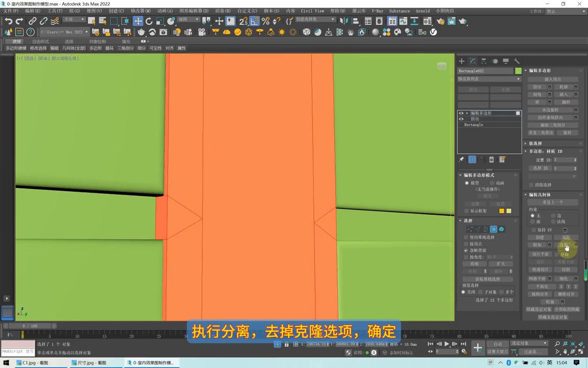Open the 渲染 menu
The height and width of the screenshot is (368, 588).
(222, 11)
